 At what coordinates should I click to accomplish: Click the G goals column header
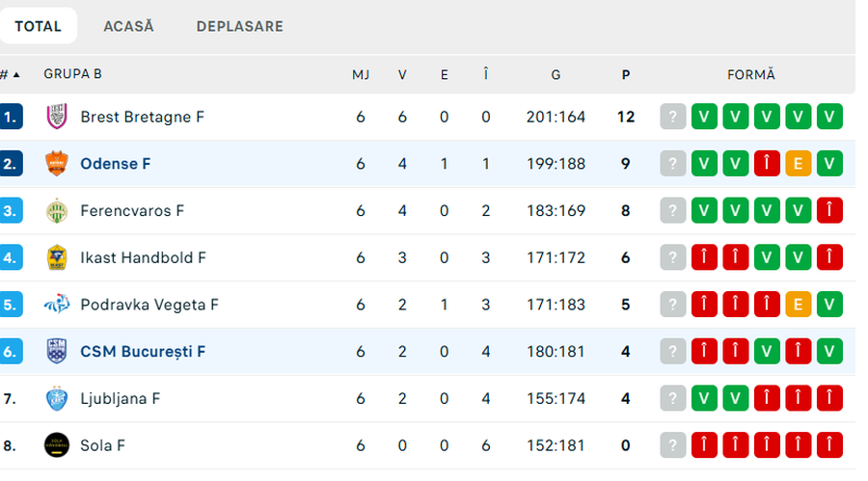click(x=556, y=74)
